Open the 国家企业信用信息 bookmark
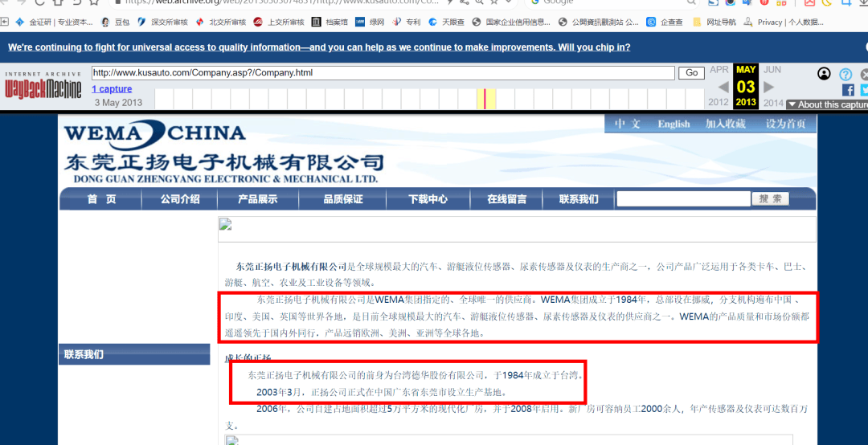The image size is (868, 445). click(x=511, y=22)
